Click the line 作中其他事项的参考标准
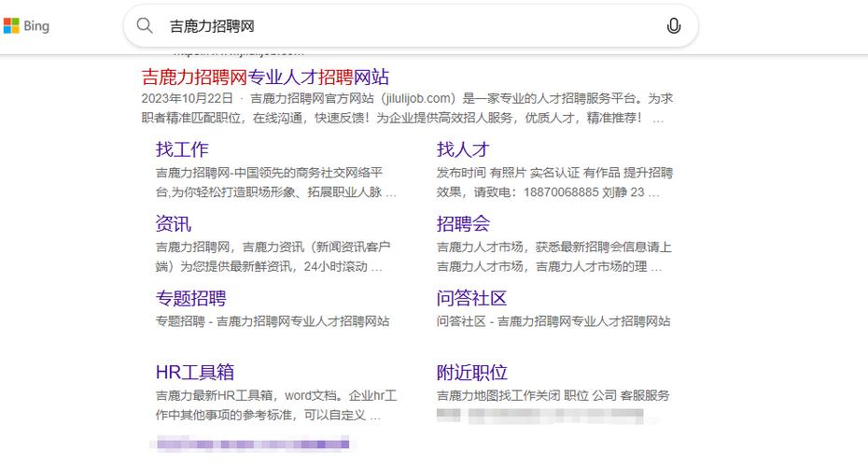The image size is (868, 467). click(x=269, y=415)
